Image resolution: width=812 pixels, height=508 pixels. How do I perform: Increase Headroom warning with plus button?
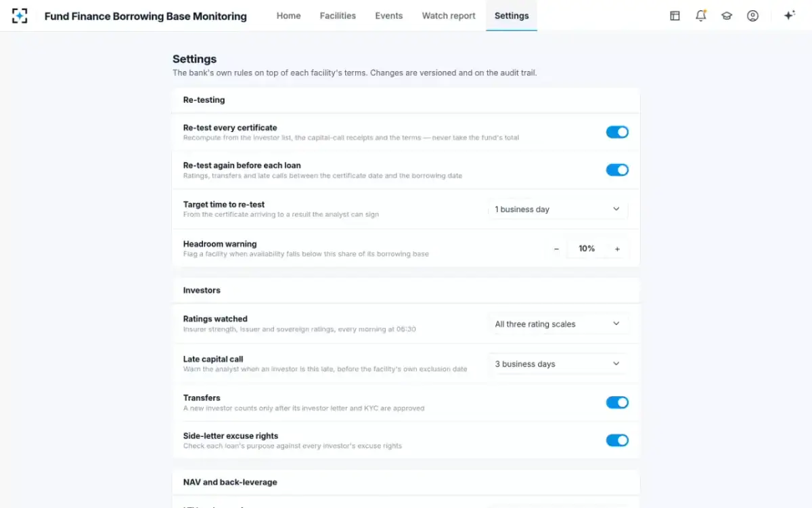coord(617,249)
